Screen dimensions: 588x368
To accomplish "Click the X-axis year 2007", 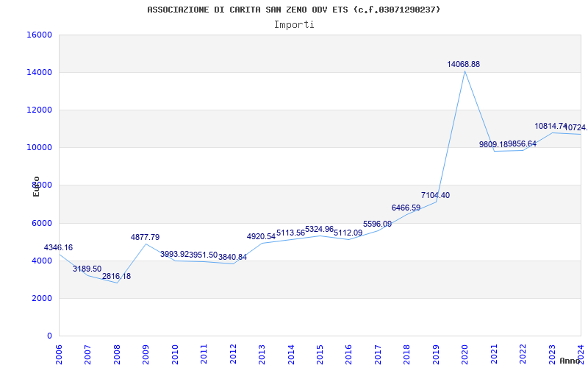I will (x=87, y=353).
